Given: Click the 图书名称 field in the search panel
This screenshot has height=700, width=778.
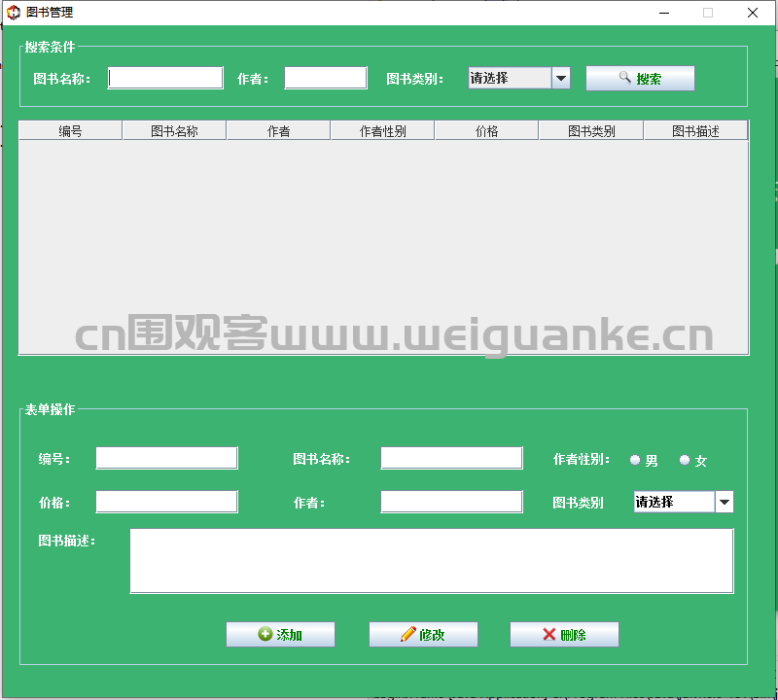Looking at the screenshot, I should click(165, 78).
